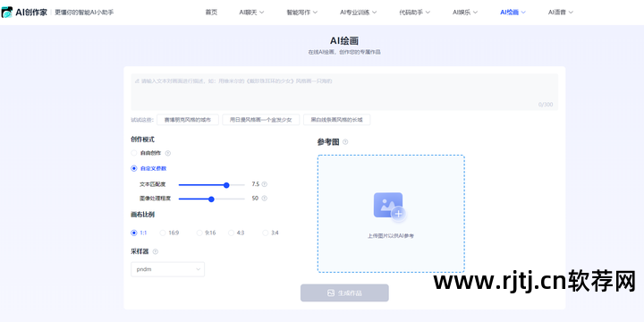Choose the 1:1 canvas ratio
Viewport: 644px width, 322px height.
pyautogui.click(x=134, y=233)
